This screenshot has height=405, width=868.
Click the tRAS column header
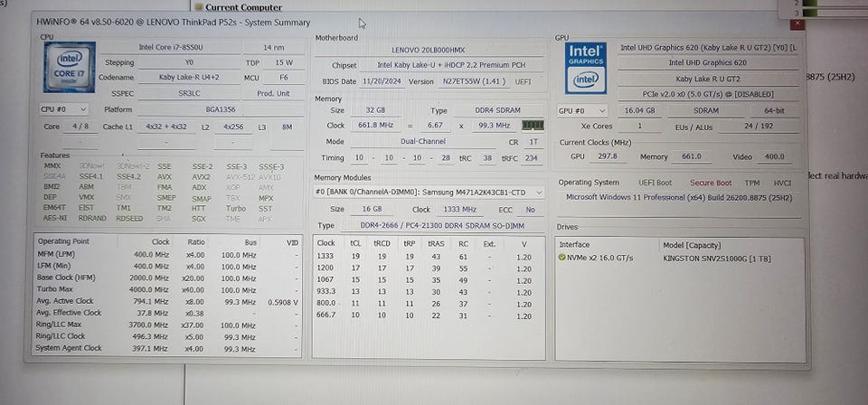point(436,243)
